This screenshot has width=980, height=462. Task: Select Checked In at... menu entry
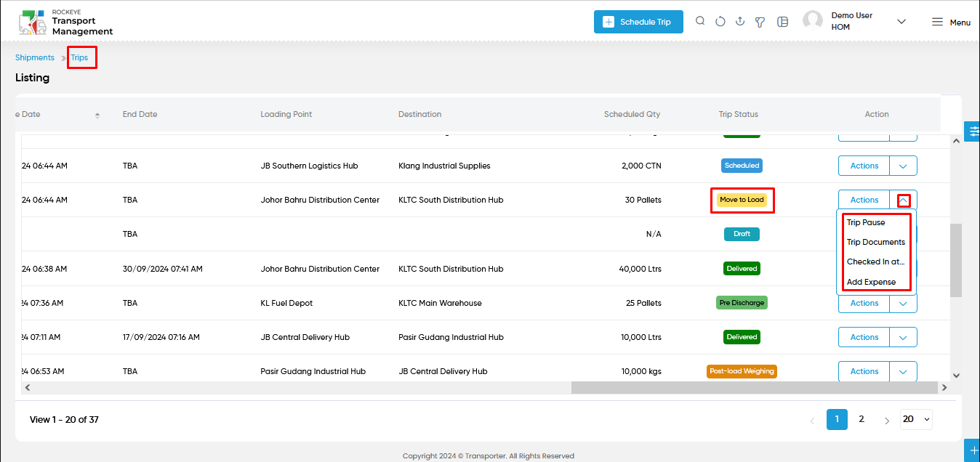coord(875,262)
